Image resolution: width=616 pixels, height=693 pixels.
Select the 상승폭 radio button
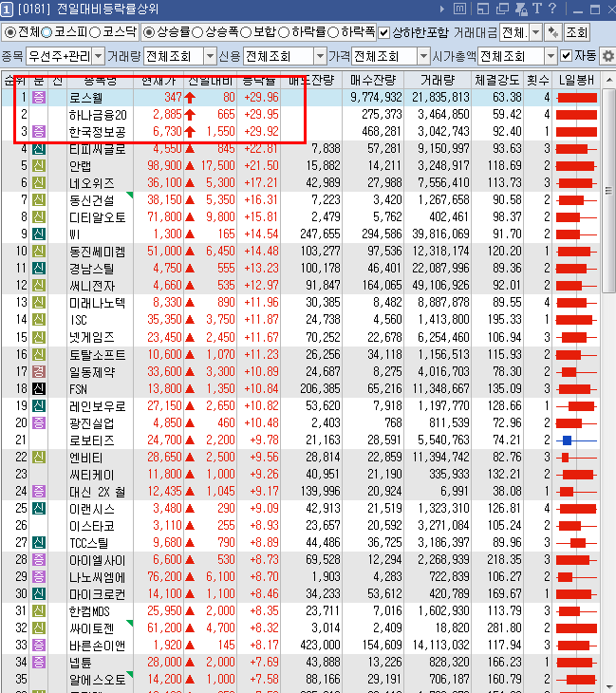197,32
